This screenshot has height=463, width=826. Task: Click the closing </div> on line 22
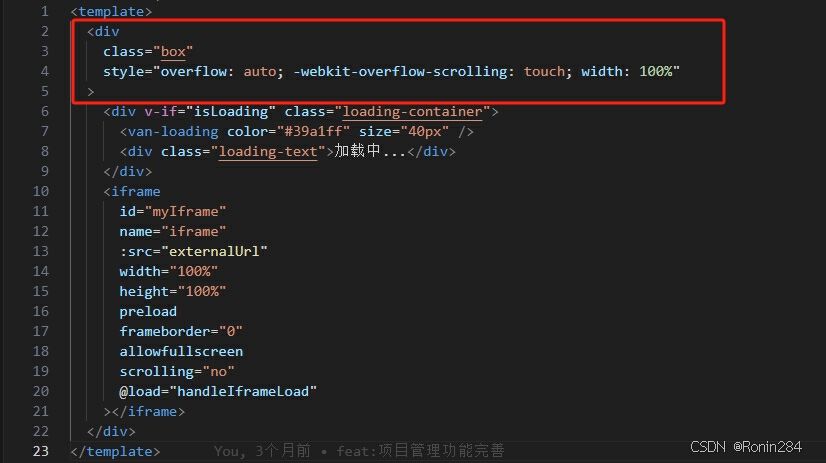pos(111,432)
